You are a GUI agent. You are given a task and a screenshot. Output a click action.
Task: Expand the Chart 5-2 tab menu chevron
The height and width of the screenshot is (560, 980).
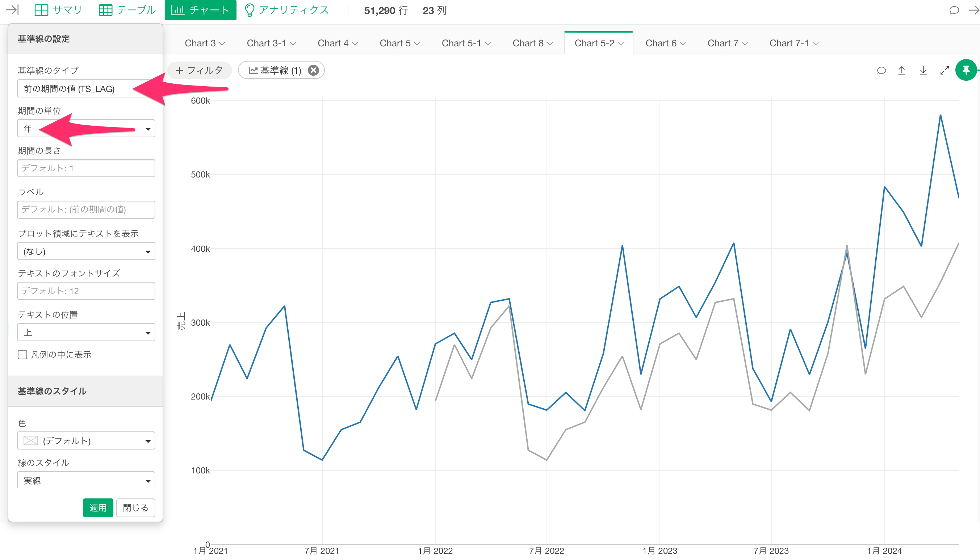tap(621, 43)
